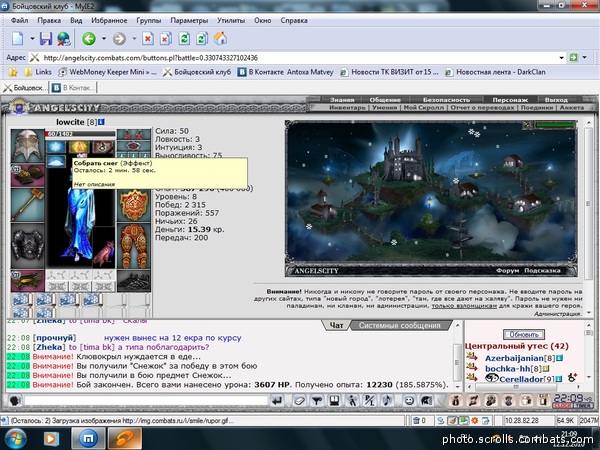Screen dimensions: 600x450
Task: Open the Утилиты menu
Action: [231, 21]
